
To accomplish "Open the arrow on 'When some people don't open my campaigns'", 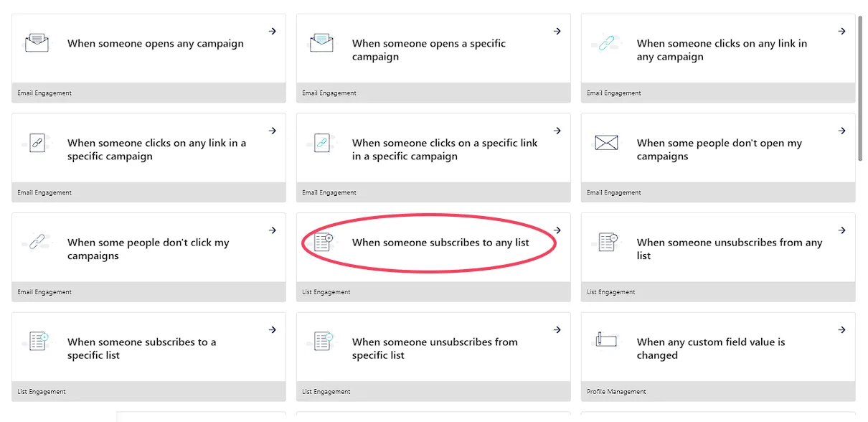I will tap(842, 131).
